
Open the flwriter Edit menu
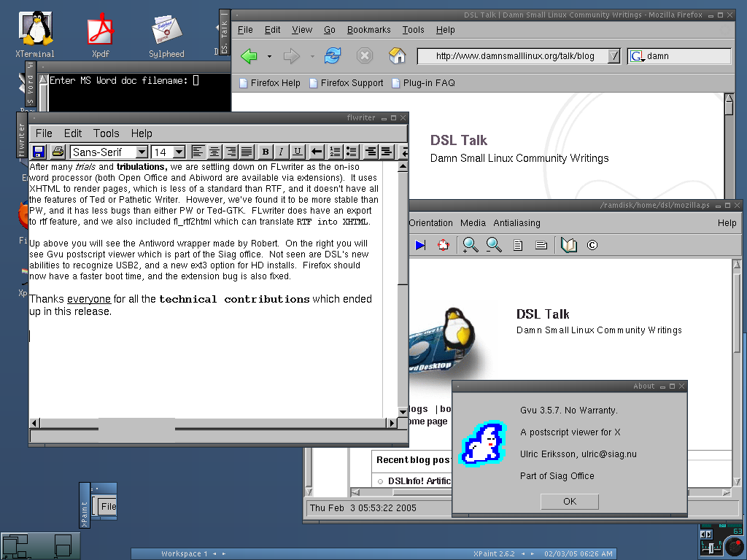point(73,133)
